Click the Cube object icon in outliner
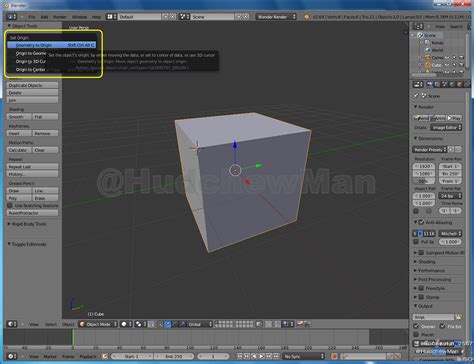Viewport: 474px width, 364px height. [427, 65]
